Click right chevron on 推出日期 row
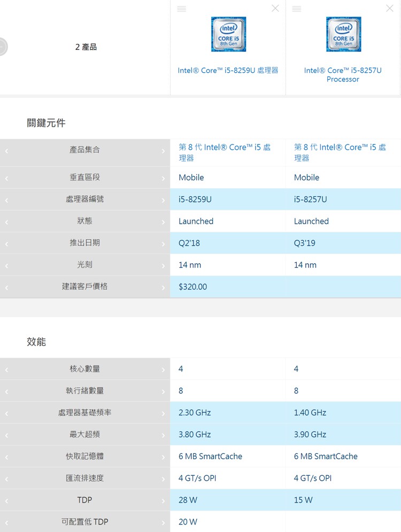The image size is (401, 532). (164, 244)
